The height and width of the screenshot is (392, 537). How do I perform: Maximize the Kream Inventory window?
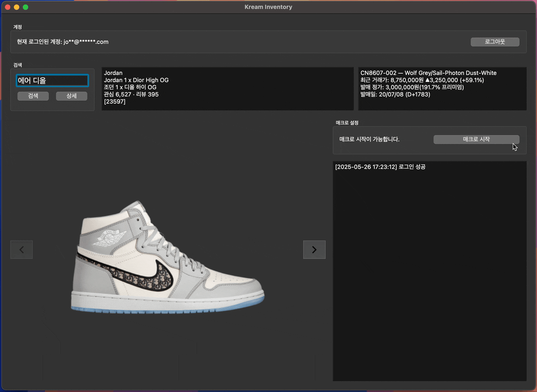(x=26, y=7)
